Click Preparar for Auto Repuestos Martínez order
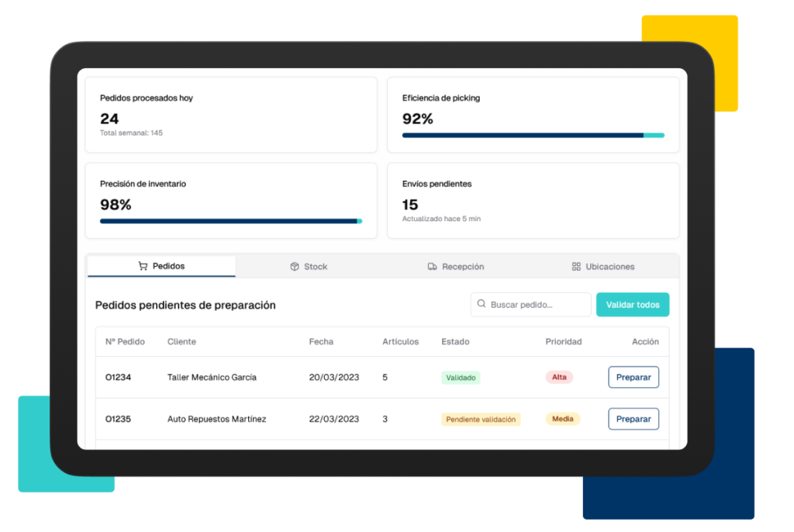 (x=633, y=420)
